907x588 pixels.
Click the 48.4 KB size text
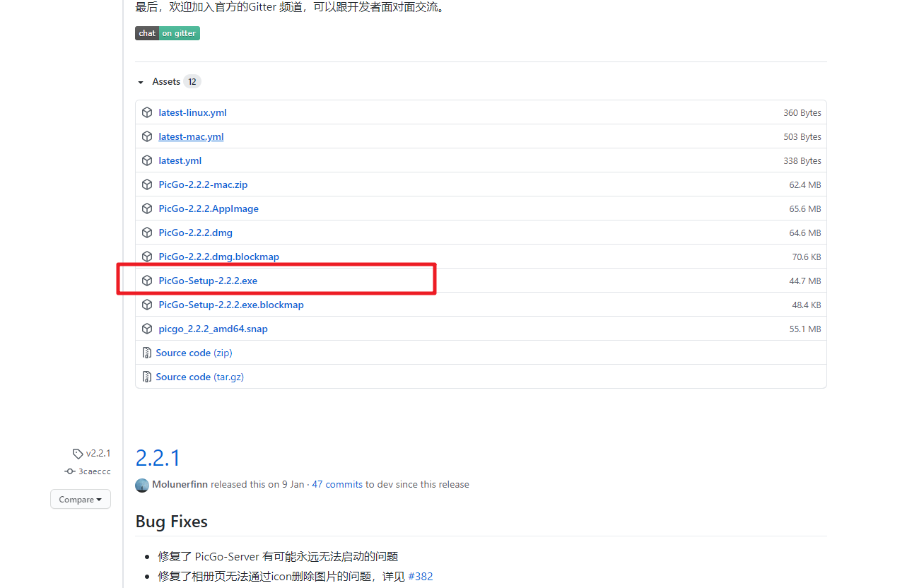point(807,305)
